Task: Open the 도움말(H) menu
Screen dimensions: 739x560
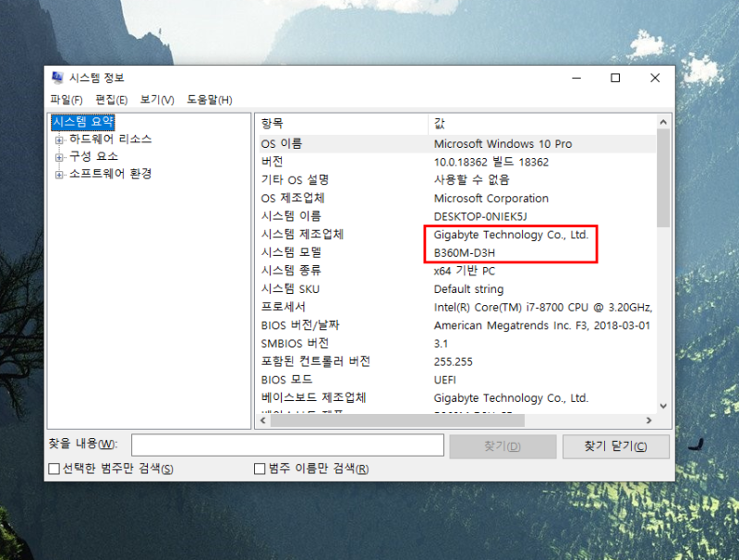Action: (x=210, y=100)
